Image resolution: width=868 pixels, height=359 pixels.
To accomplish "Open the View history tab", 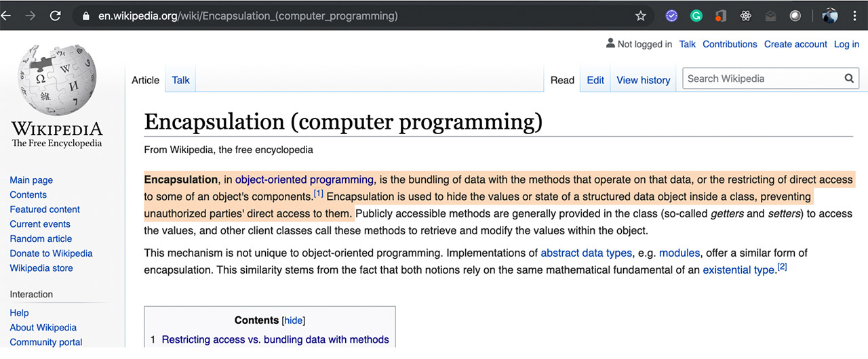I will pyautogui.click(x=643, y=80).
